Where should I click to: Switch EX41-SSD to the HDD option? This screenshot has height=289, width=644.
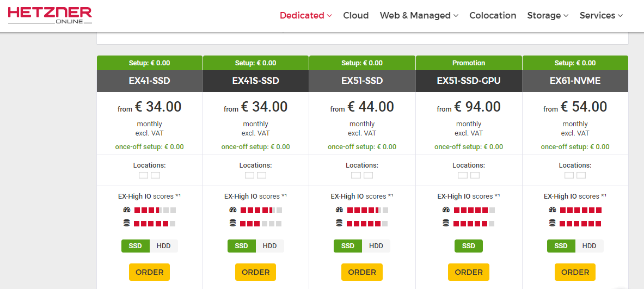[x=163, y=246]
